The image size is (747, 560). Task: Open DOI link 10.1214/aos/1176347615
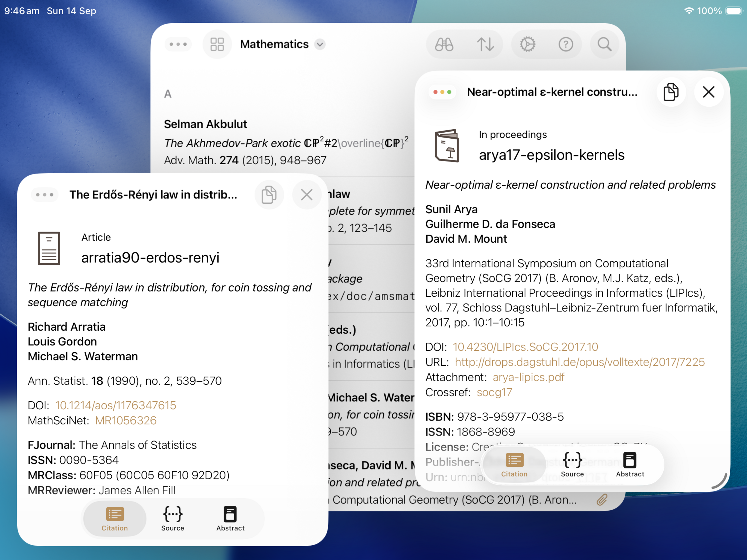[115, 405]
